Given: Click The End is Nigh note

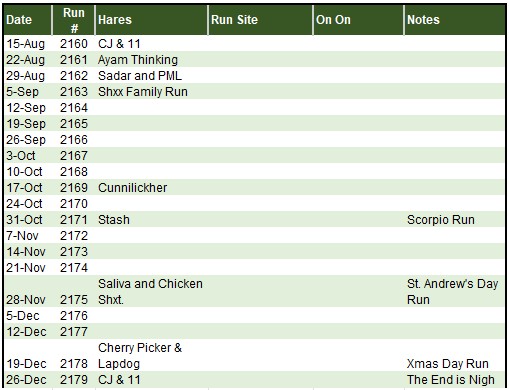Looking at the screenshot, I should (x=451, y=380).
